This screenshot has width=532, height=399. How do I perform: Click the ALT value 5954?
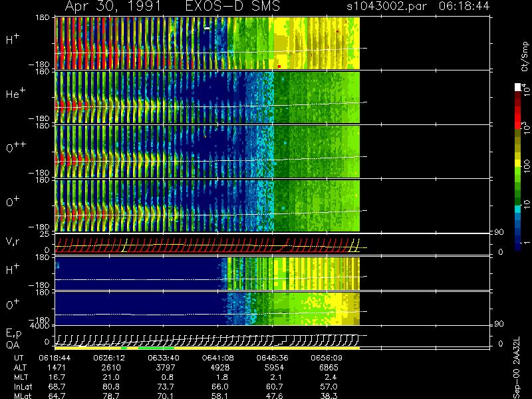[x=274, y=368]
